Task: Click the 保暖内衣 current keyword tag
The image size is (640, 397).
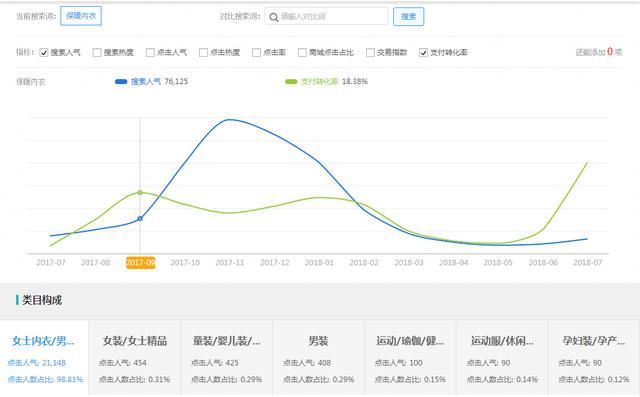Action: pyautogui.click(x=81, y=16)
